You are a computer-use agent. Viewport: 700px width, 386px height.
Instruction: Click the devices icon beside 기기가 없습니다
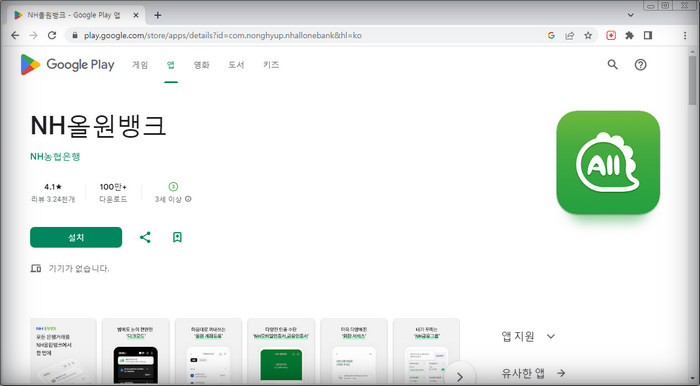pyautogui.click(x=36, y=268)
